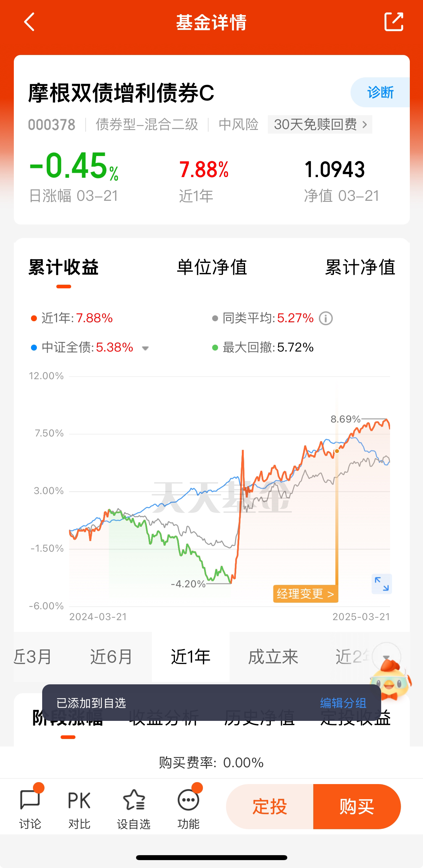Image resolution: width=423 pixels, height=868 pixels.
Task: Expand the 30天免赎回费 details chevron
Action: click(365, 125)
